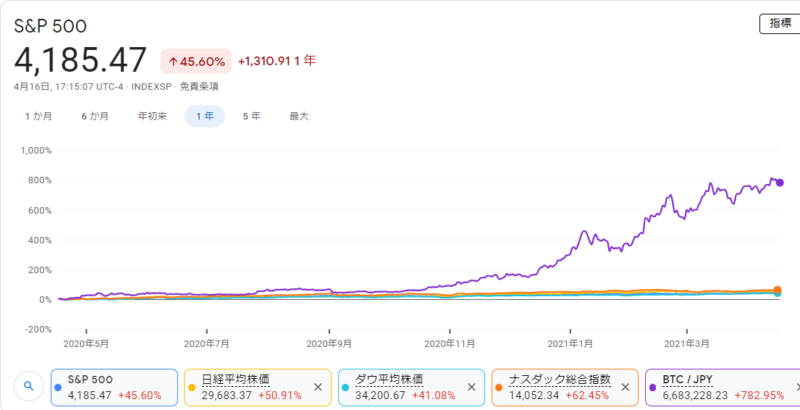Click the purple BTC endpoint dot on chart
Image resolution: width=800 pixels, height=410 pixels.
780,183
